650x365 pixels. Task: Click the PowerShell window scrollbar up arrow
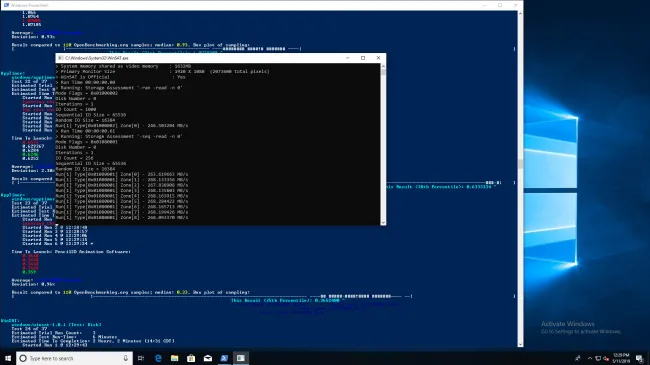(520, 14)
